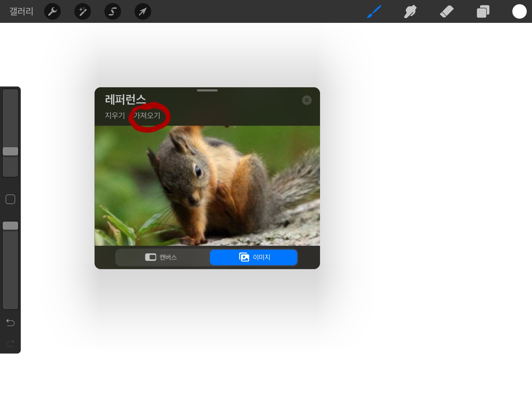Click the 레퍼런스 panel title
Screen dimensions: 532x399
[x=125, y=100]
